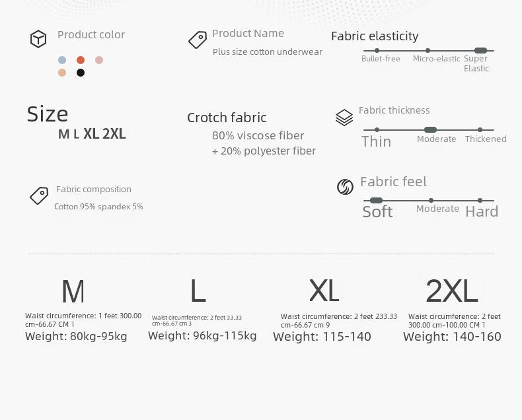The image size is (522, 420).
Task: Click the Thickened point on thickness slider
Action: tap(480, 130)
